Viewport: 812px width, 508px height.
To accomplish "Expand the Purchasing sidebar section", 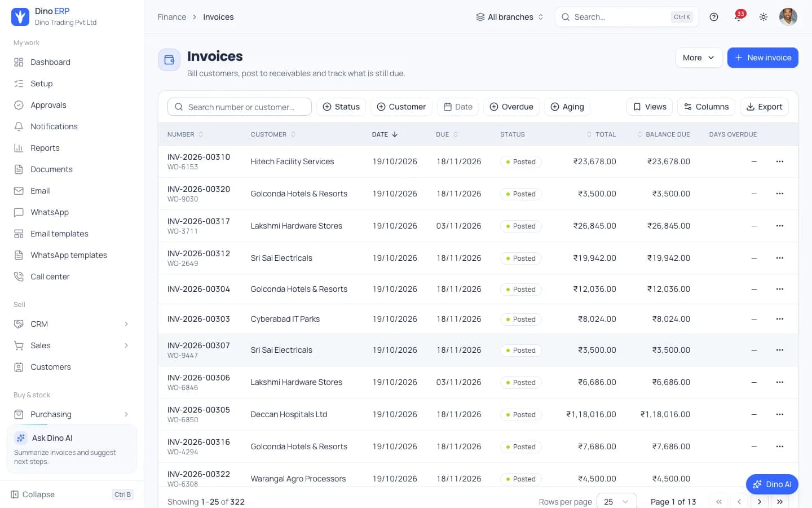I will 72,414.
